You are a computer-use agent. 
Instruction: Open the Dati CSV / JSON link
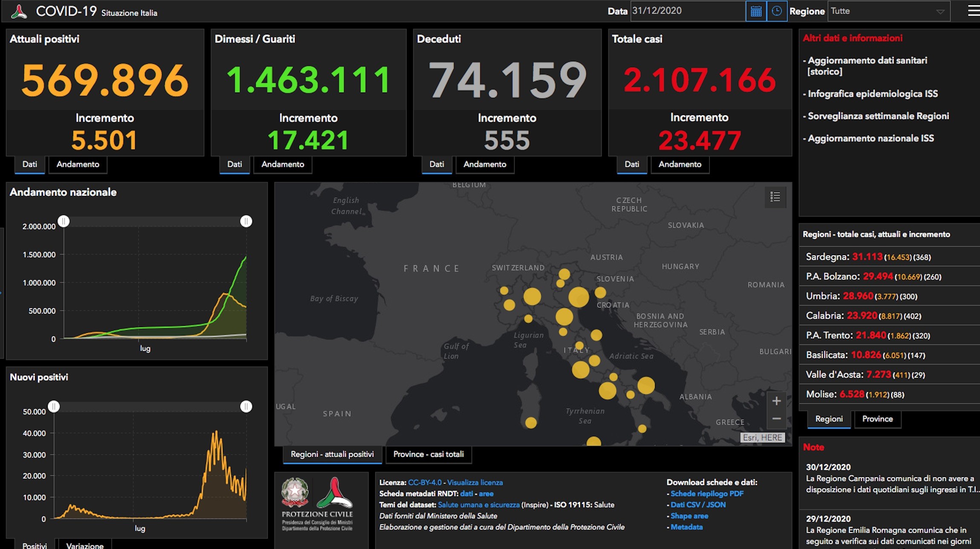click(698, 505)
